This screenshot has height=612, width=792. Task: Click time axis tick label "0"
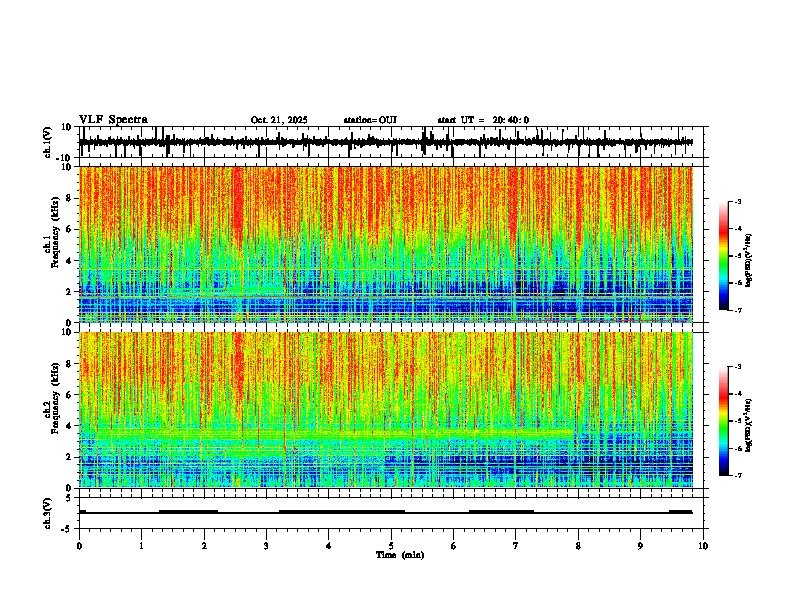point(79,546)
